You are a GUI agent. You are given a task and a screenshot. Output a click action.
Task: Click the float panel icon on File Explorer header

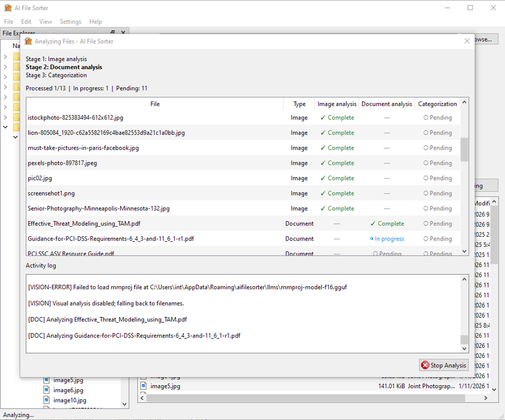pos(112,32)
